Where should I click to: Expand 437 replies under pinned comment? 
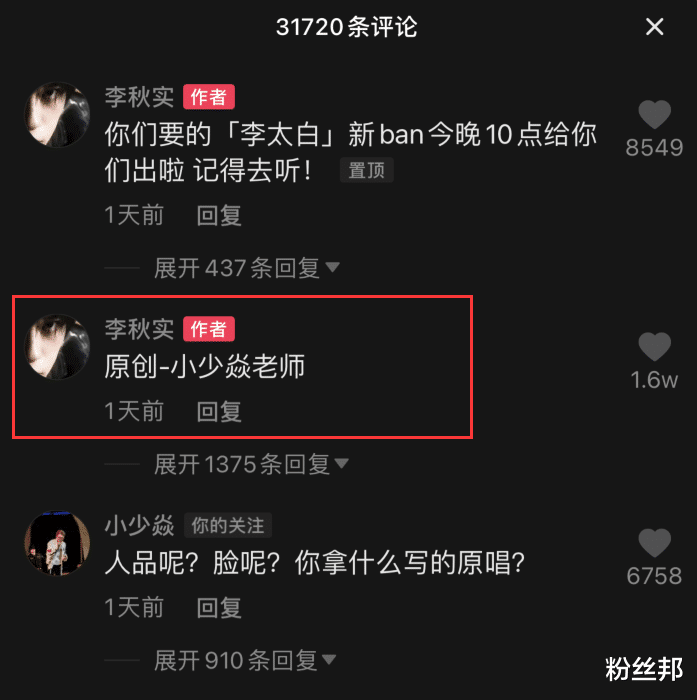pyautogui.click(x=246, y=268)
